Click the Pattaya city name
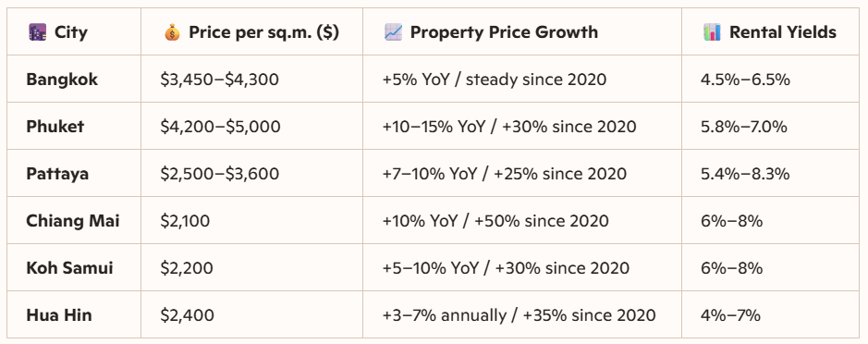The image size is (868, 344). pyautogui.click(x=57, y=174)
